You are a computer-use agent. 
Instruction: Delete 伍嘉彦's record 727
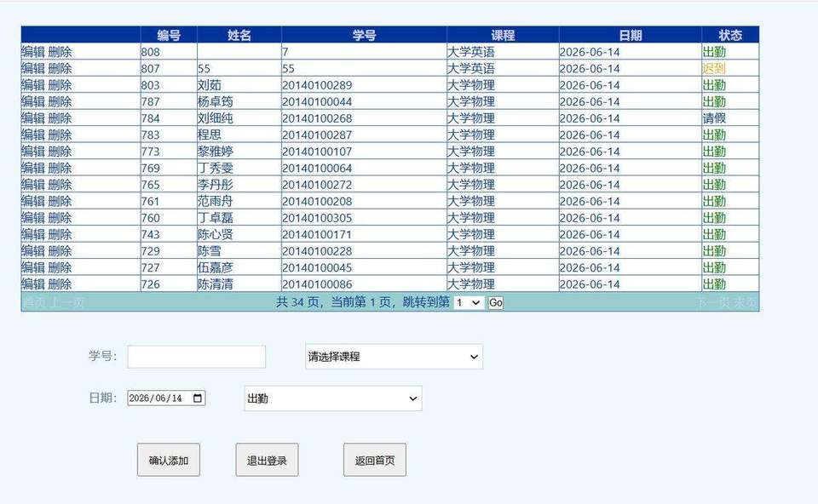[x=60, y=268]
